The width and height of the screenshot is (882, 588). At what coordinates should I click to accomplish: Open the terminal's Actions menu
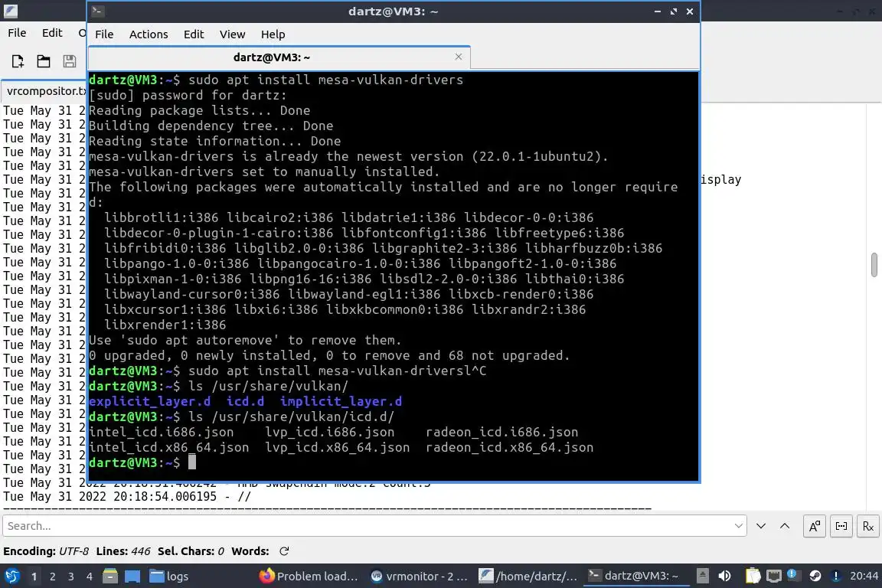tap(149, 34)
